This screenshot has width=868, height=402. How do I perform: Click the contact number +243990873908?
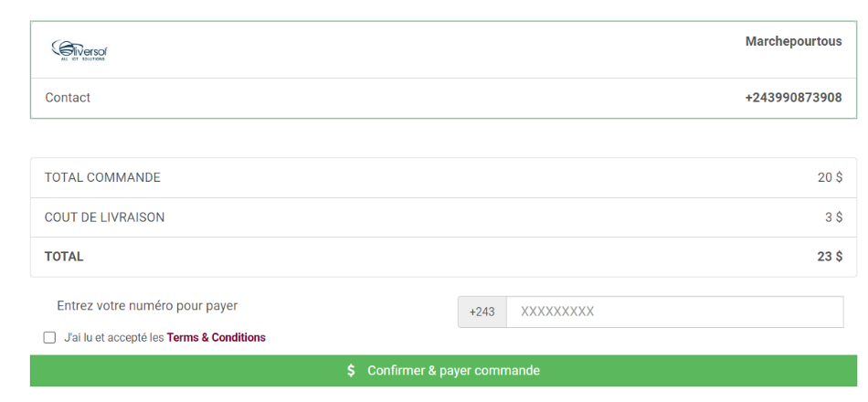[793, 98]
